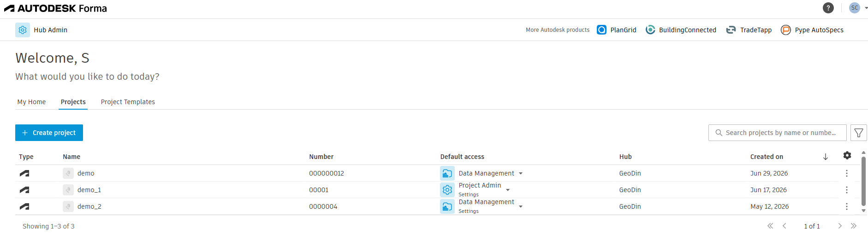Image resolution: width=868 pixels, height=241 pixels.
Task: Open more options menu for demo_2
Action: 847,206
